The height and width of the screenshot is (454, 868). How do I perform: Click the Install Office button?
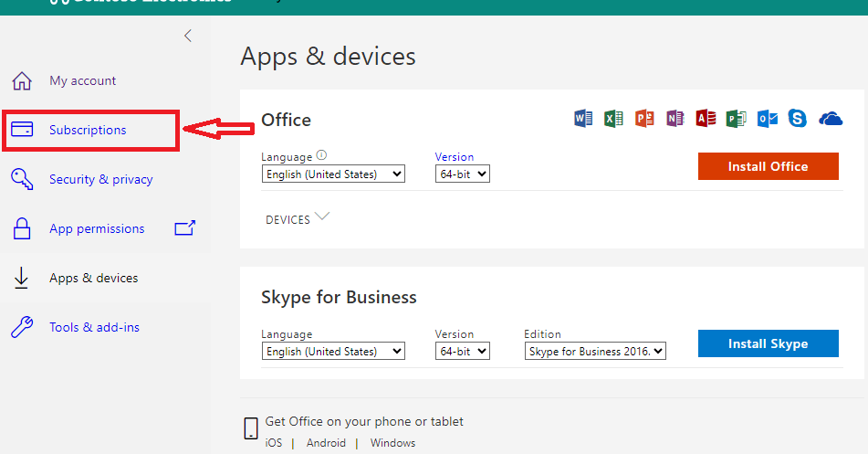[768, 166]
